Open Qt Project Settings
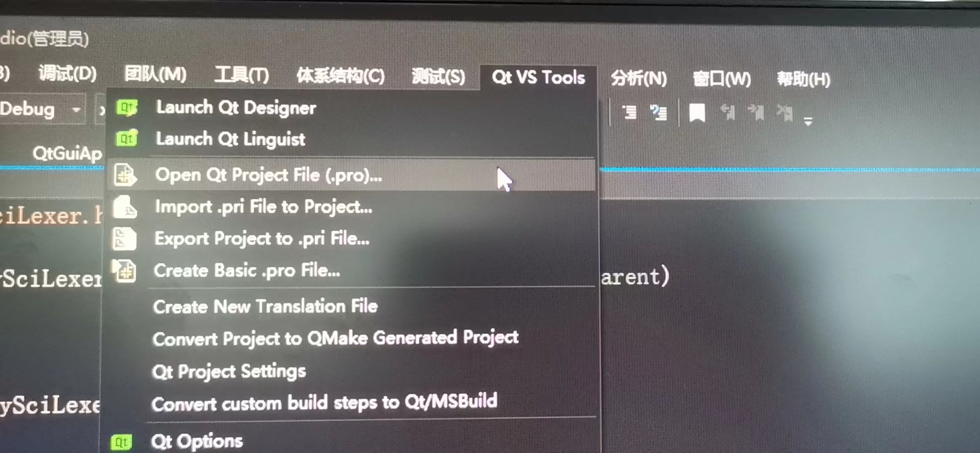This screenshot has height=453, width=980. (x=229, y=371)
